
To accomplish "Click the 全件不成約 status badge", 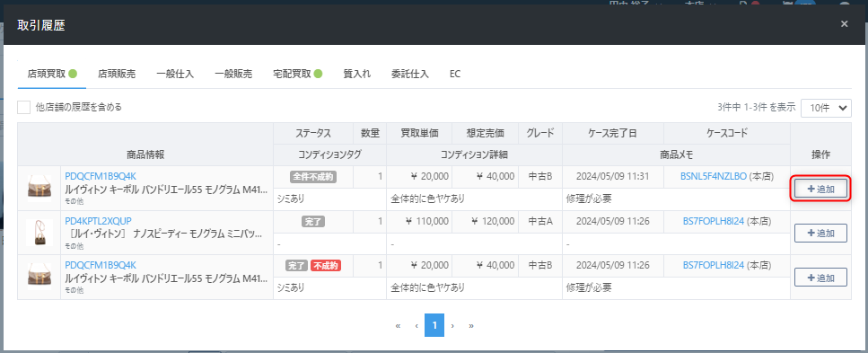I will pos(313,177).
